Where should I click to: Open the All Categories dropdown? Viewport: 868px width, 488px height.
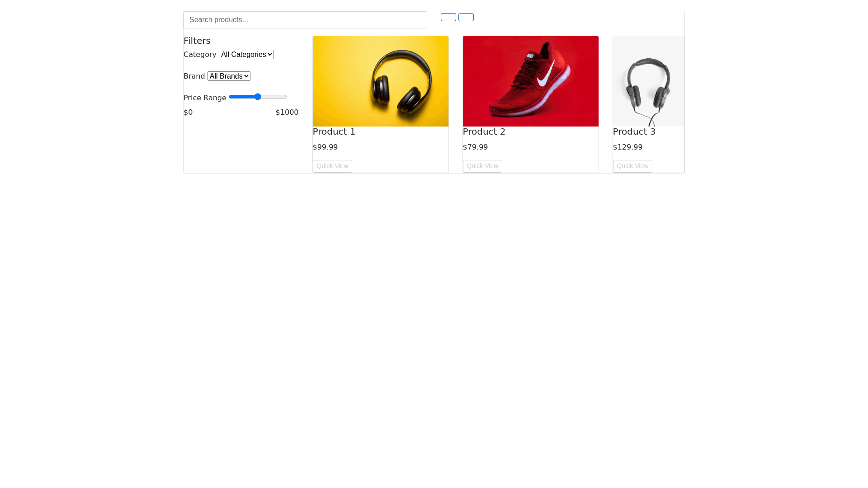[246, 55]
